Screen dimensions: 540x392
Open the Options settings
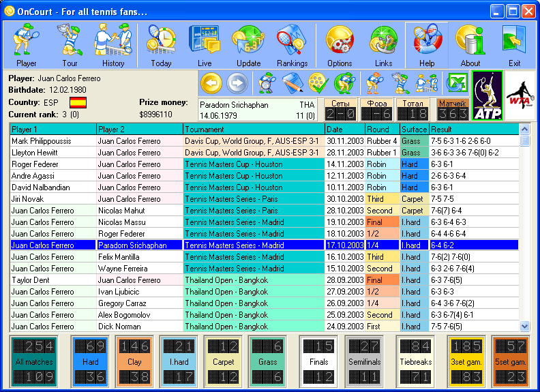tap(340, 45)
